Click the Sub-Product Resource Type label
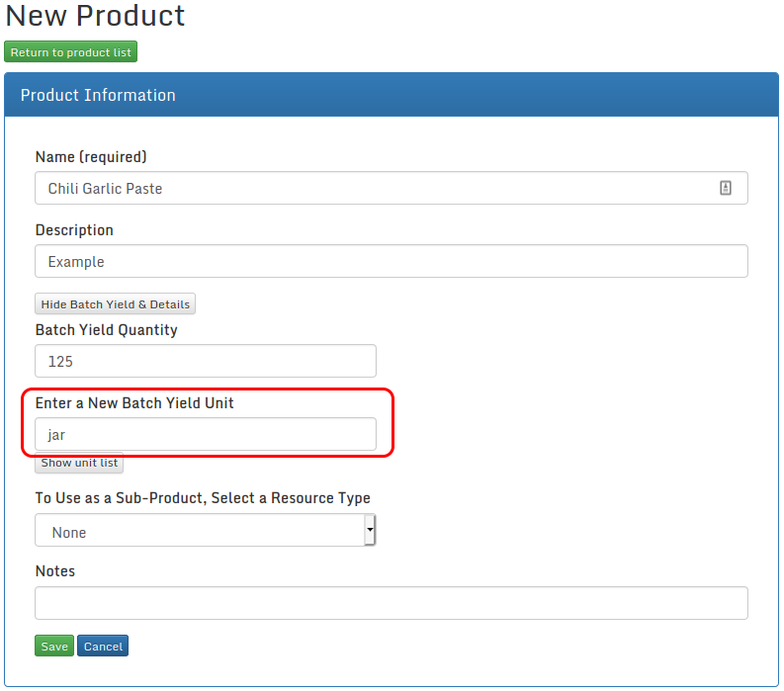784x691 pixels. pyautogui.click(x=203, y=498)
